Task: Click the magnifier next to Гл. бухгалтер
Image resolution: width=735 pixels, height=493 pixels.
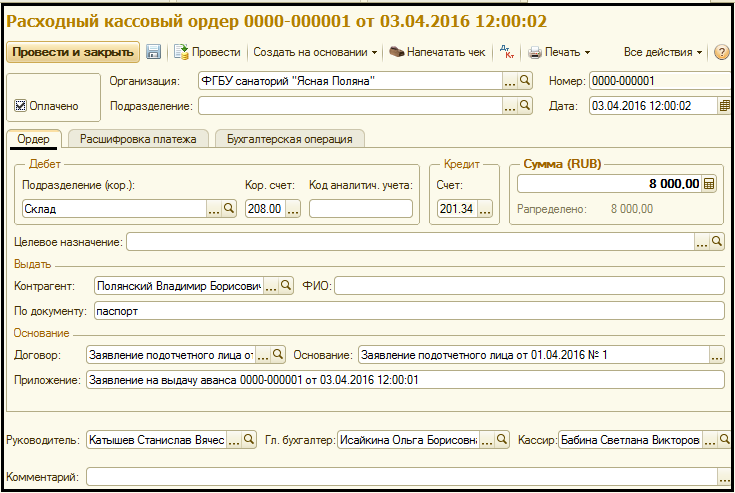Action: pyautogui.click(x=502, y=440)
